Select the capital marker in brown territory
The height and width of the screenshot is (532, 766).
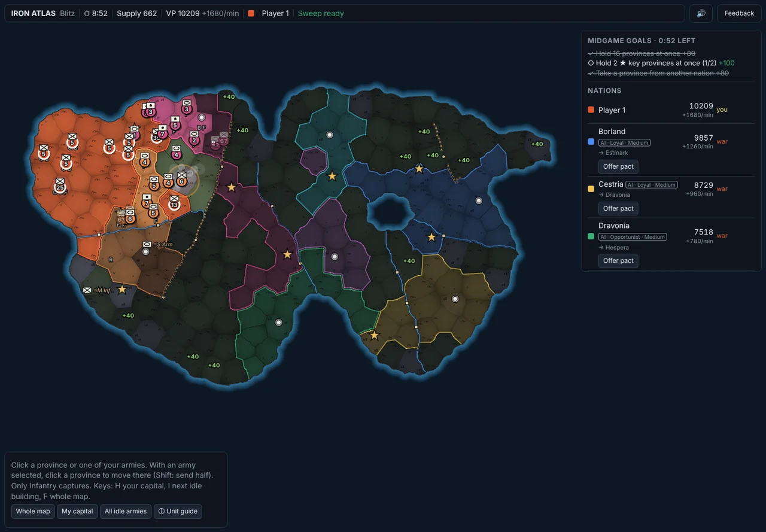click(145, 252)
